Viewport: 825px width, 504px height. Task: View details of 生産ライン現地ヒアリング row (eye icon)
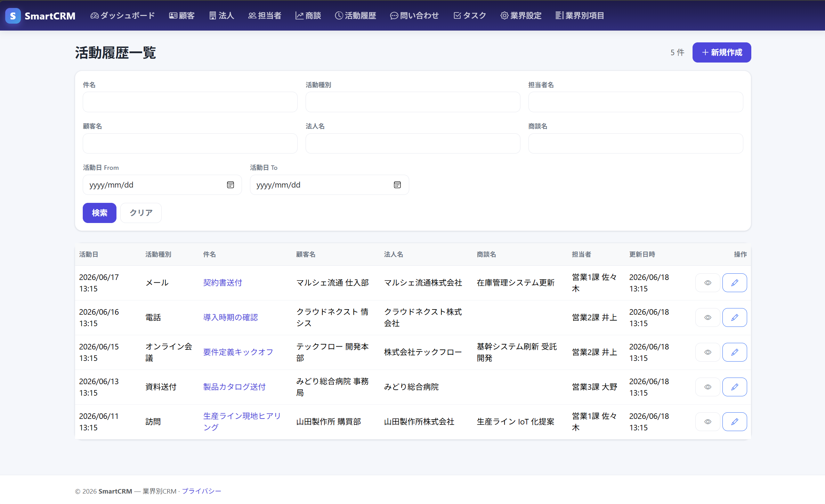click(707, 422)
